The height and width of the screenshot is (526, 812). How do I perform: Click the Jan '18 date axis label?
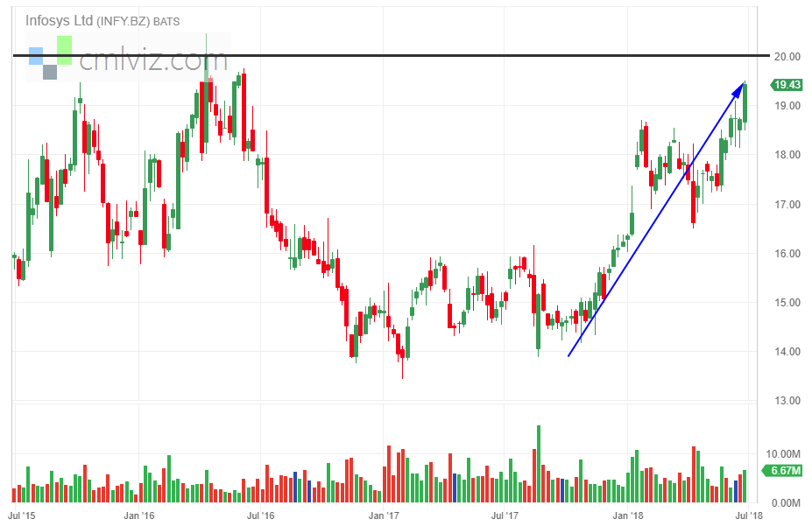click(628, 515)
